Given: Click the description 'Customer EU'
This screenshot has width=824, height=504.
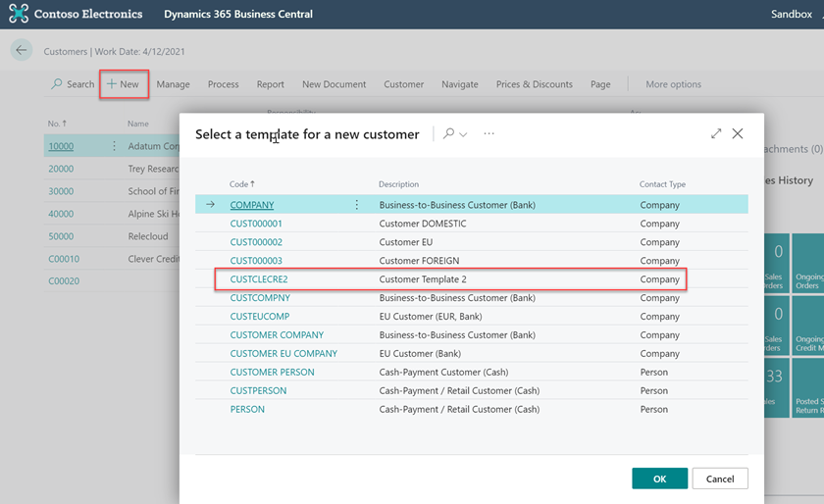Looking at the screenshot, I should [406, 242].
